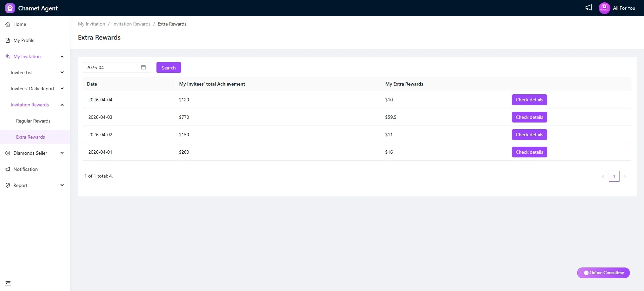The height and width of the screenshot is (291, 644).
Task: Expand the Report chevron
Action: (x=62, y=185)
